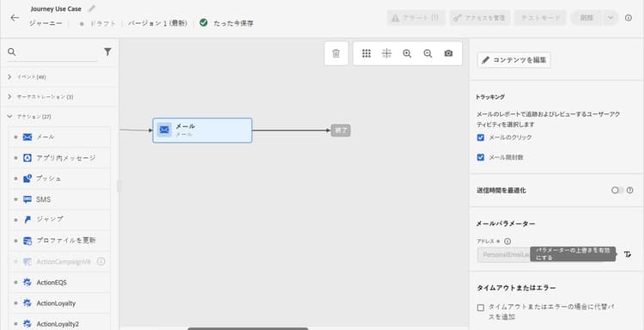Click the コンテンツを編集 button
This screenshot has width=644, height=330.
point(513,60)
